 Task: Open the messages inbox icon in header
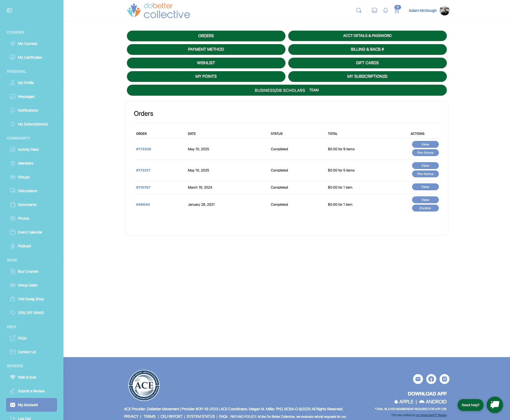374,10
